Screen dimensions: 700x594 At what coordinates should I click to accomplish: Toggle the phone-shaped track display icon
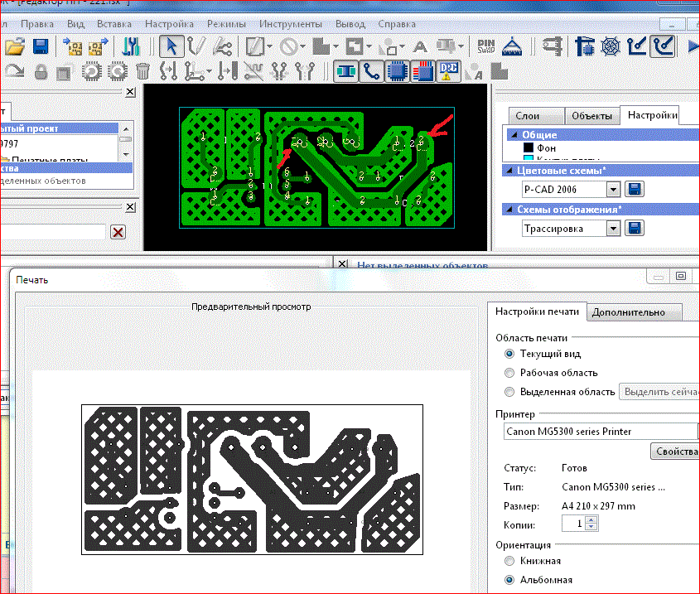click(x=371, y=71)
